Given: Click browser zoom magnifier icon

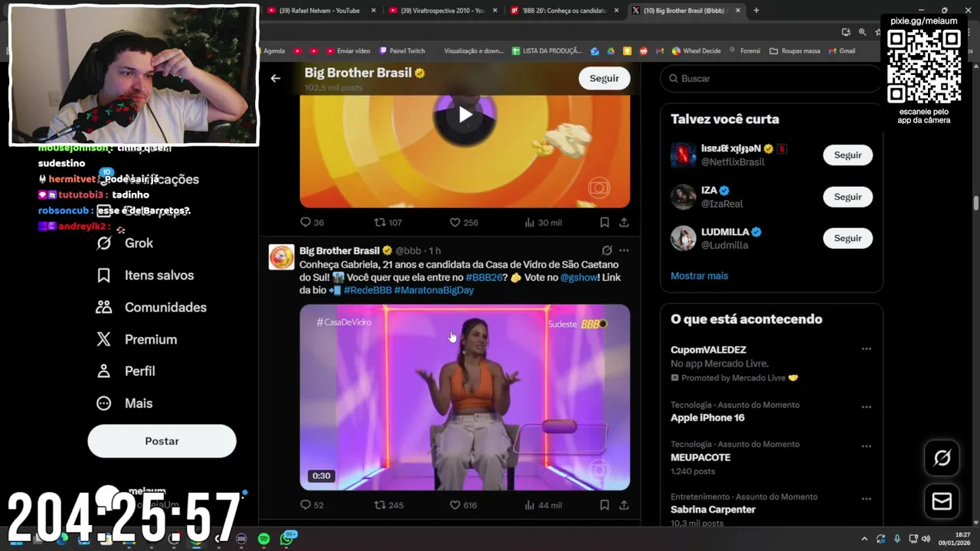Looking at the screenshot, I should (x=862, y=32).
